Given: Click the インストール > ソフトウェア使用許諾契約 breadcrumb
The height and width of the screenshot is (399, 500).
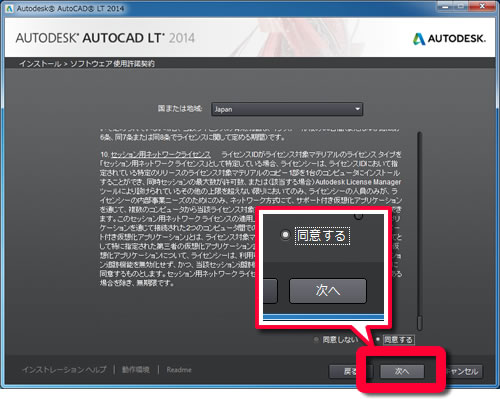Looking at the screenshot, I should pos(87,63).
